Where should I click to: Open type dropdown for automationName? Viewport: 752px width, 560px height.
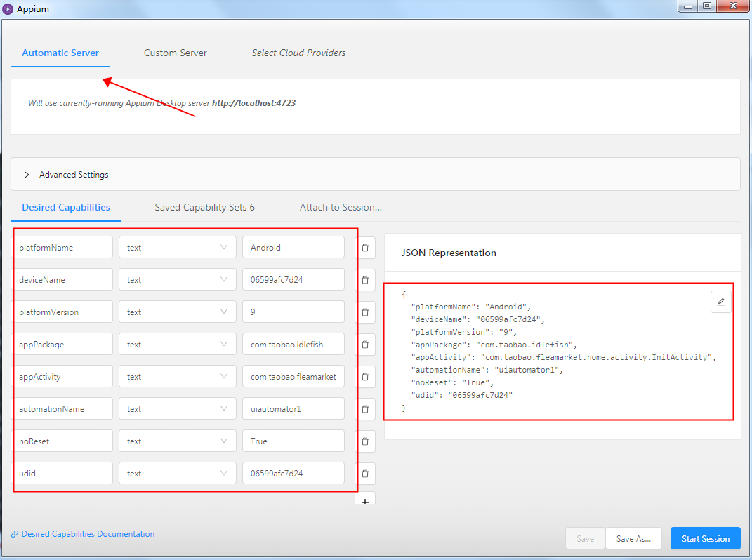pyautogui.click(x=178, y=409)
